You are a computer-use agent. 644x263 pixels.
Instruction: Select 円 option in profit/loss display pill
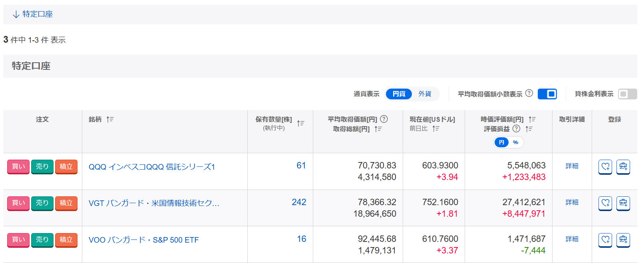[x=501, y=142]
